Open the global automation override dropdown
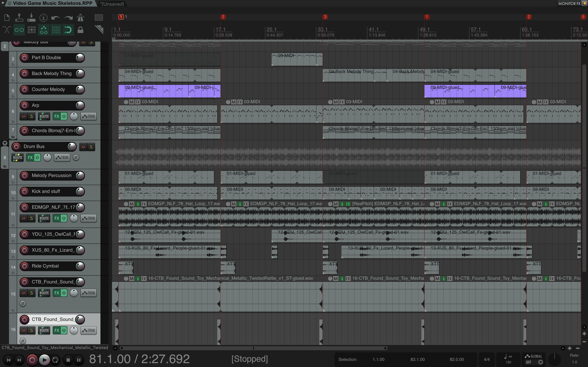This screenshot has height=367, width=588. click(540, 362)
